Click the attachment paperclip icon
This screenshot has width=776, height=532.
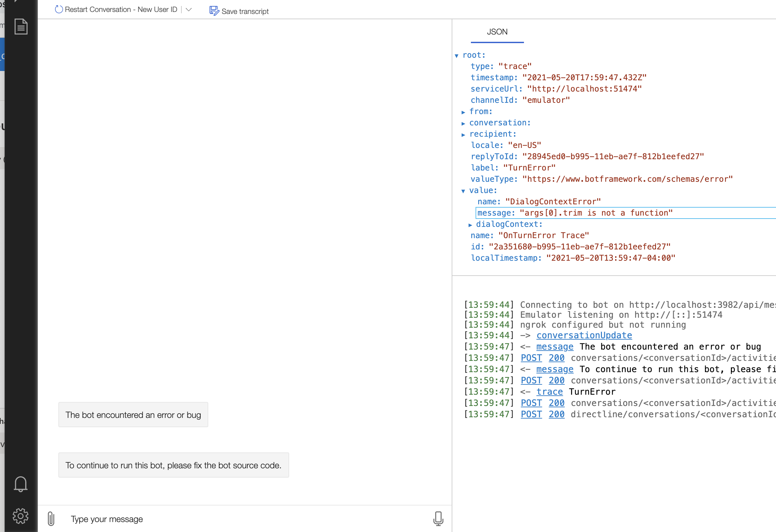pos(51,519)
